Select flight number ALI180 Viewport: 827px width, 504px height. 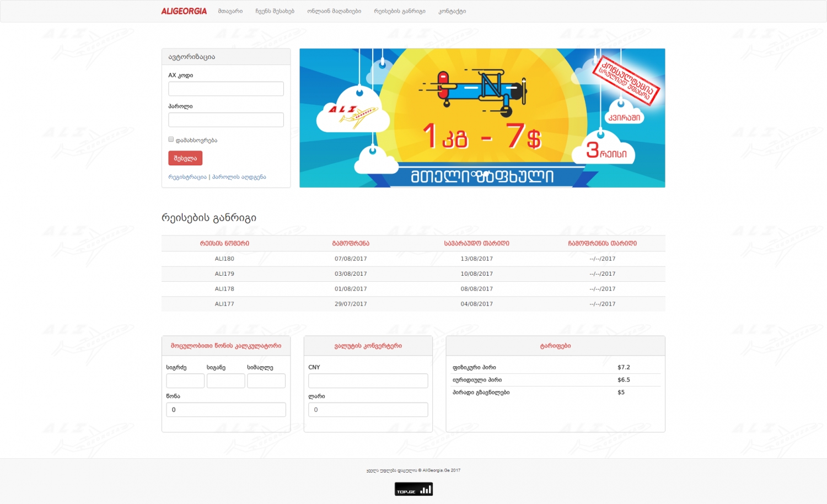(224, 259)
